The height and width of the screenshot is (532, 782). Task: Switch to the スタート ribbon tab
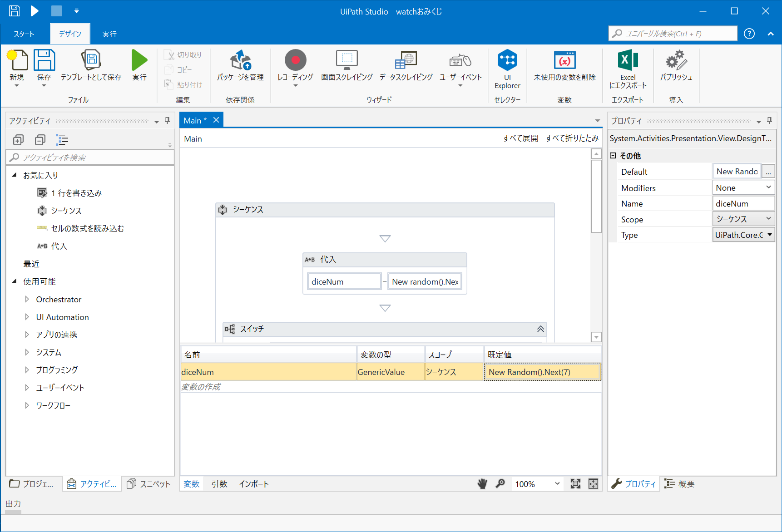24,34
